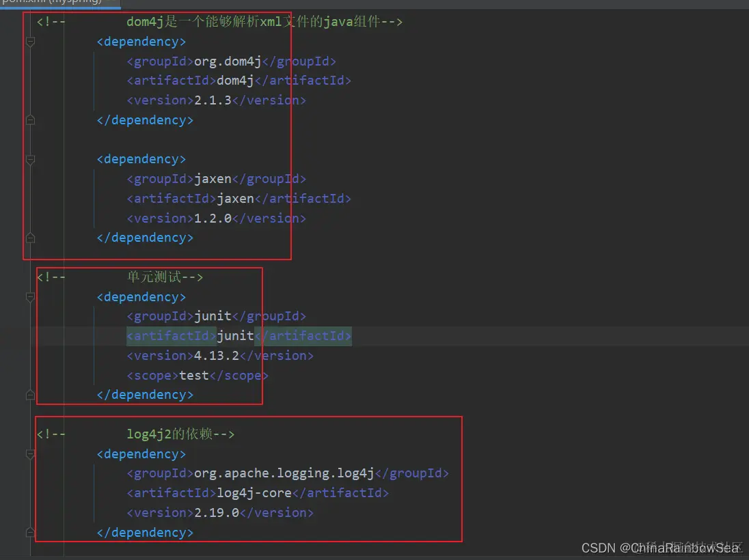Fold the jaxen dependency opening tag
This screenshot has height=560, width=749.
tap(31, 159)
